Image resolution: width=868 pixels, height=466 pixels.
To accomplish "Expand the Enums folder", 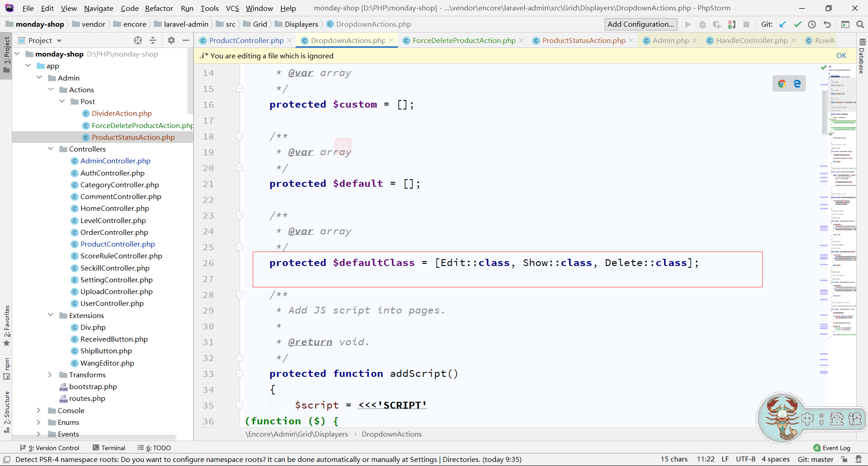I will click(x=39, y=422).
